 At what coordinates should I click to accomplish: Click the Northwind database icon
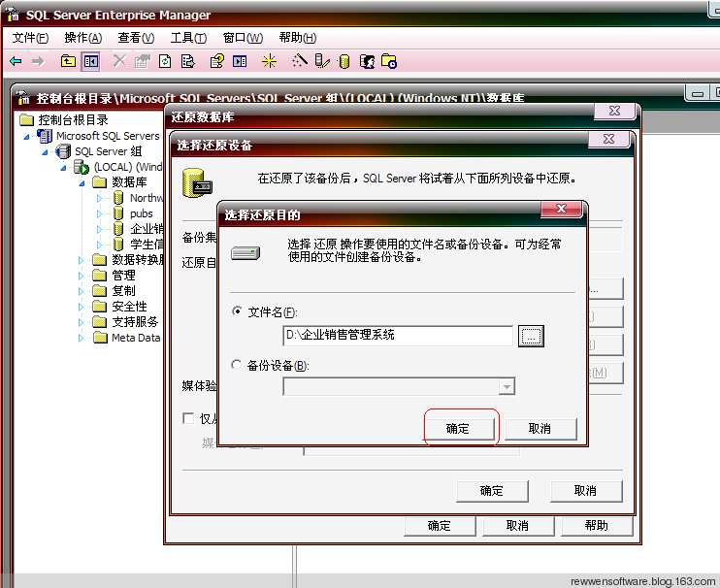coord(118,198)
